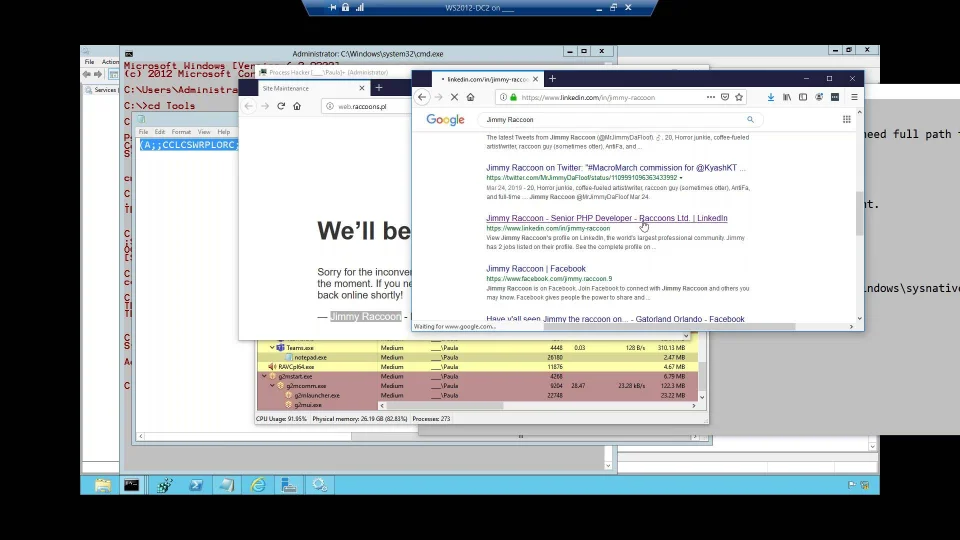Save page to Pocket icon
This screenshot has width=960, height=540.
click(x=725, y=97)
